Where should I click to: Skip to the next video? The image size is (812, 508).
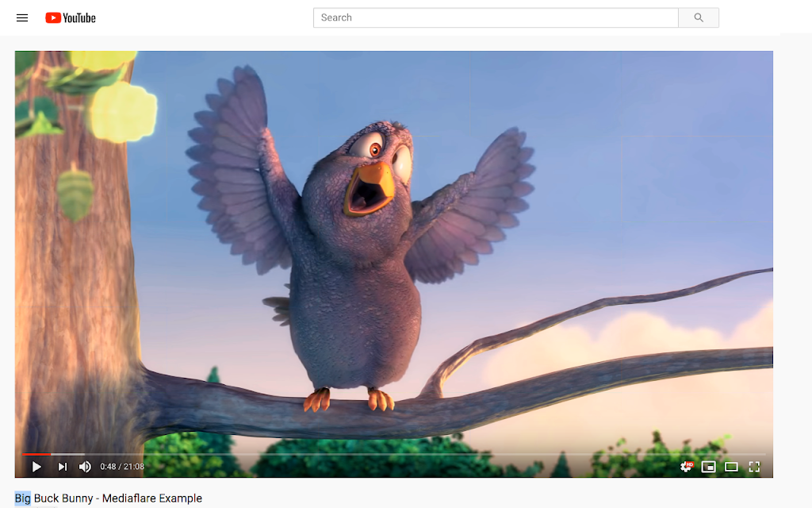(62, 467)
